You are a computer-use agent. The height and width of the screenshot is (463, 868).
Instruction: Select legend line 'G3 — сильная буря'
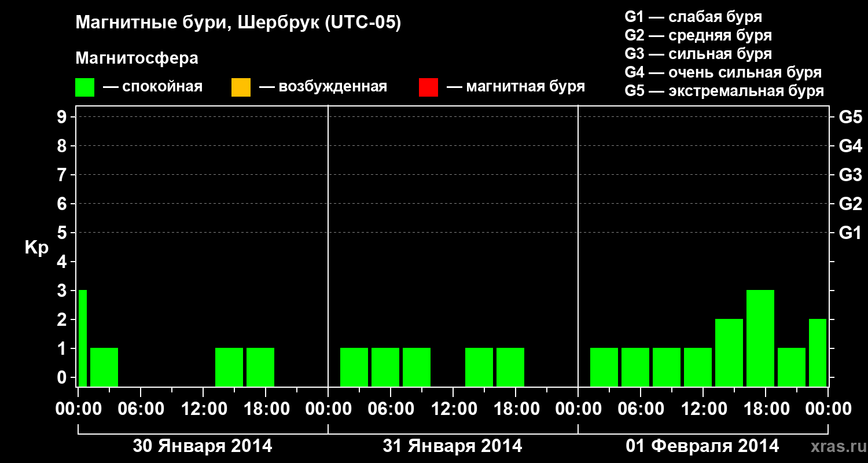coord(698,54)
